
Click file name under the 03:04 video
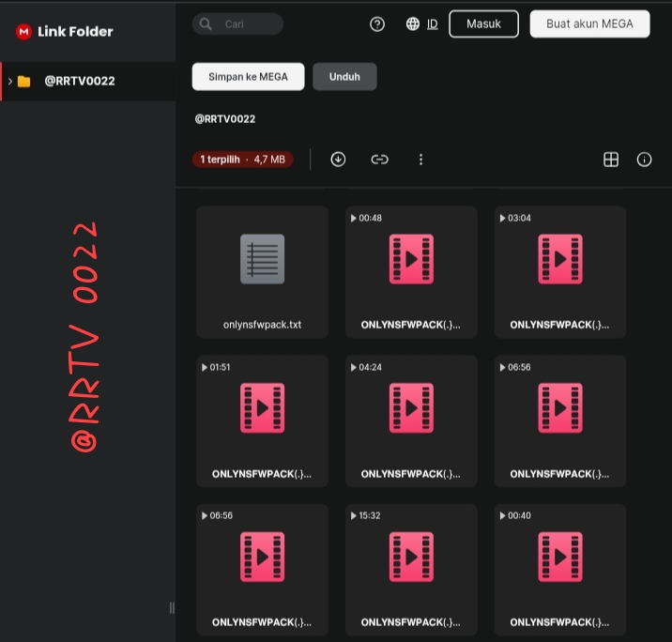(x=559, y=325)
